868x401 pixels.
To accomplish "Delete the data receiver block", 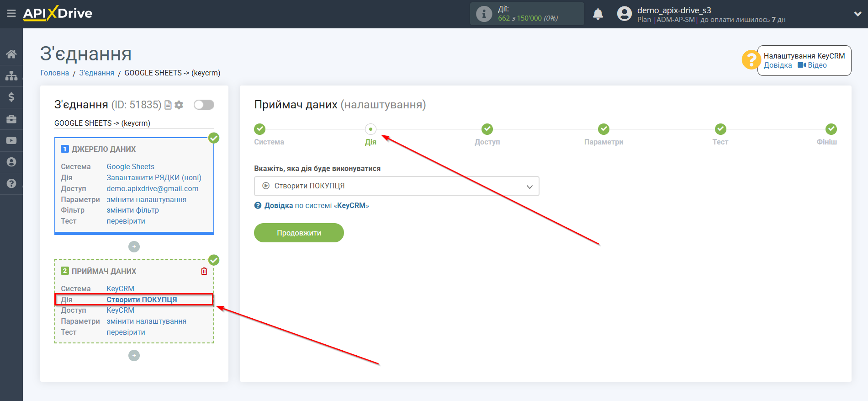I will (204, 271).
